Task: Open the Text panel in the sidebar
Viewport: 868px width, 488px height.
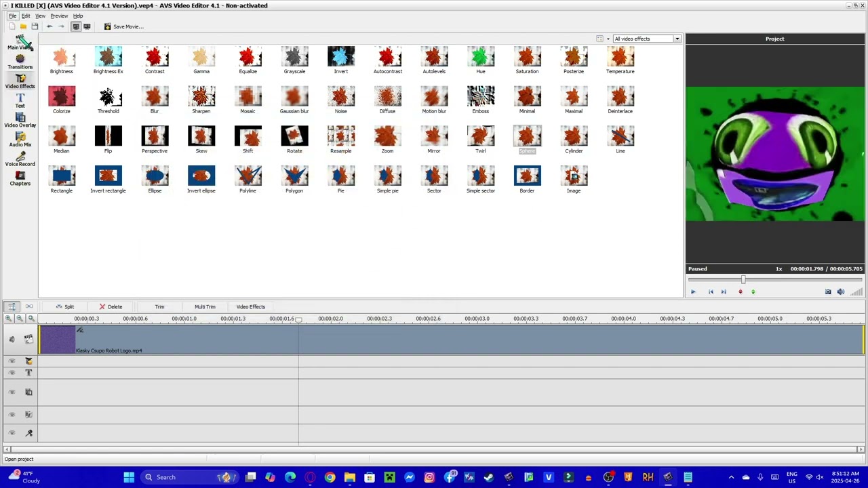Action: tap(20, 101)
